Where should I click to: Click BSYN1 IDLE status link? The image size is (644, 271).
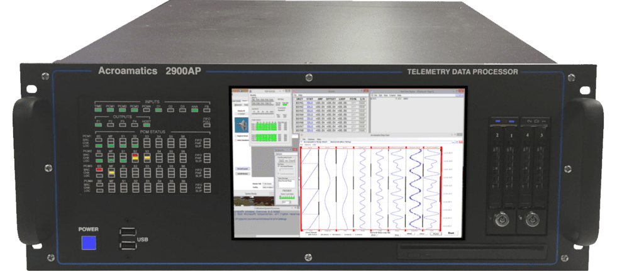(309, 102)
